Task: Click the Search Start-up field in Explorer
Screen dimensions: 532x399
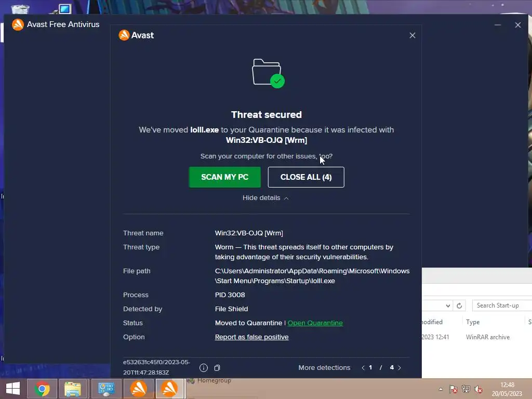Action: pos(502,305)
